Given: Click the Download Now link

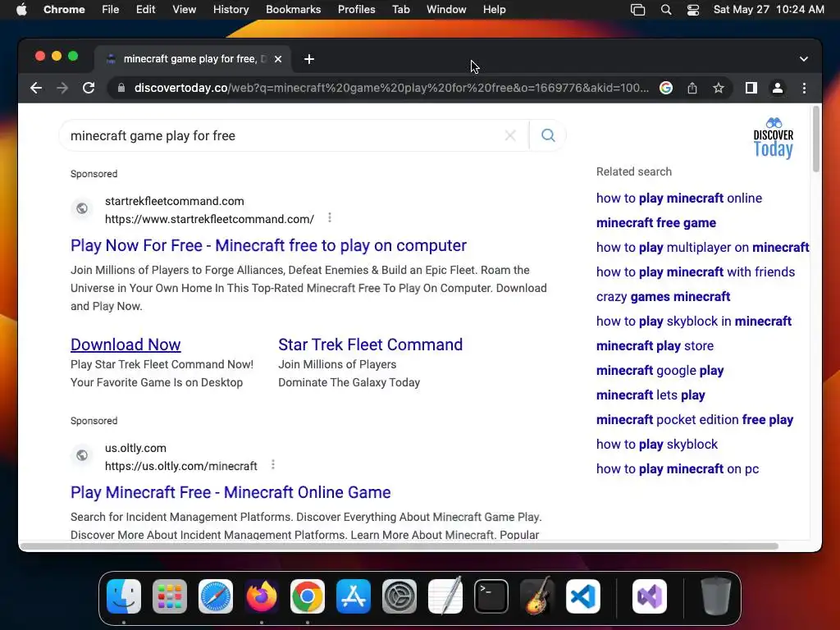Looking at the screenshot, I should tap(126, 345).
